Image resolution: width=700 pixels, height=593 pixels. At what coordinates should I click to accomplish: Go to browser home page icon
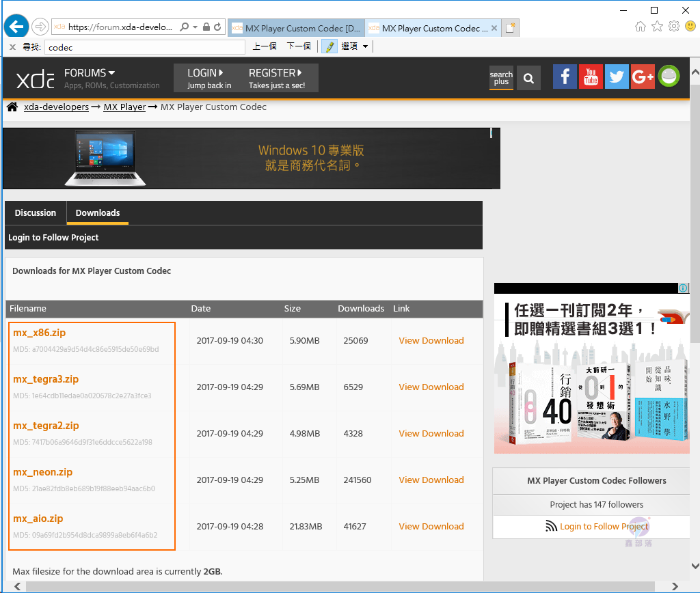point(640,27)
